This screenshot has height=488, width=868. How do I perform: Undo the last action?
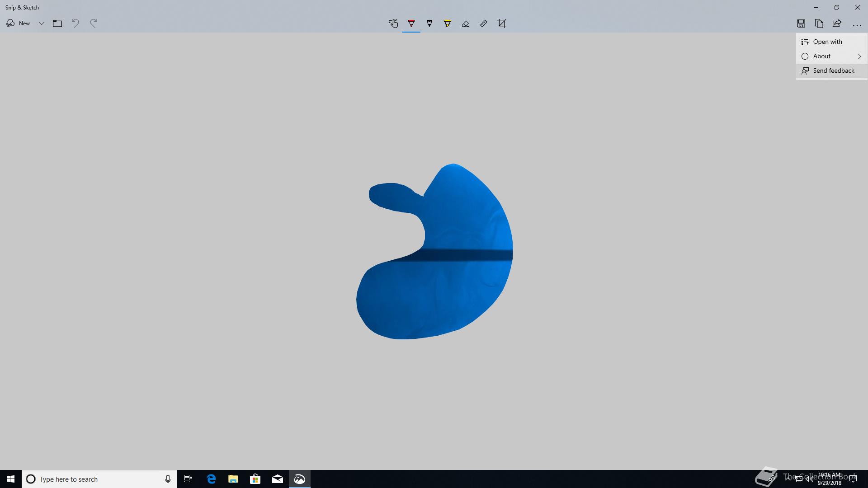(75, 23)
